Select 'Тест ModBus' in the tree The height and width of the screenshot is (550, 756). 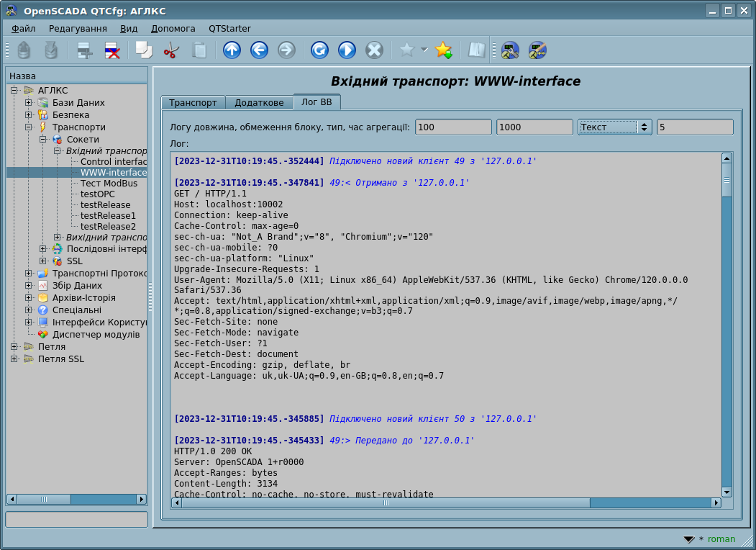click(109, 184)
